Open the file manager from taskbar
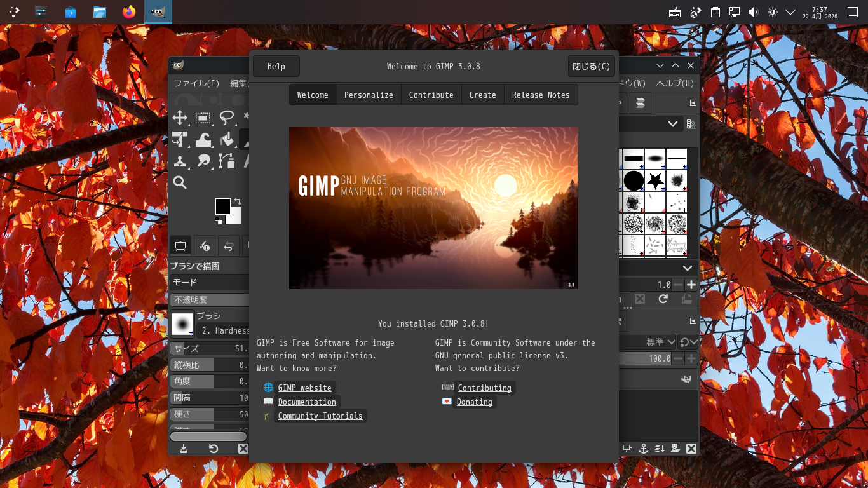This screenshot has width=868, height=488. [100, 11]
